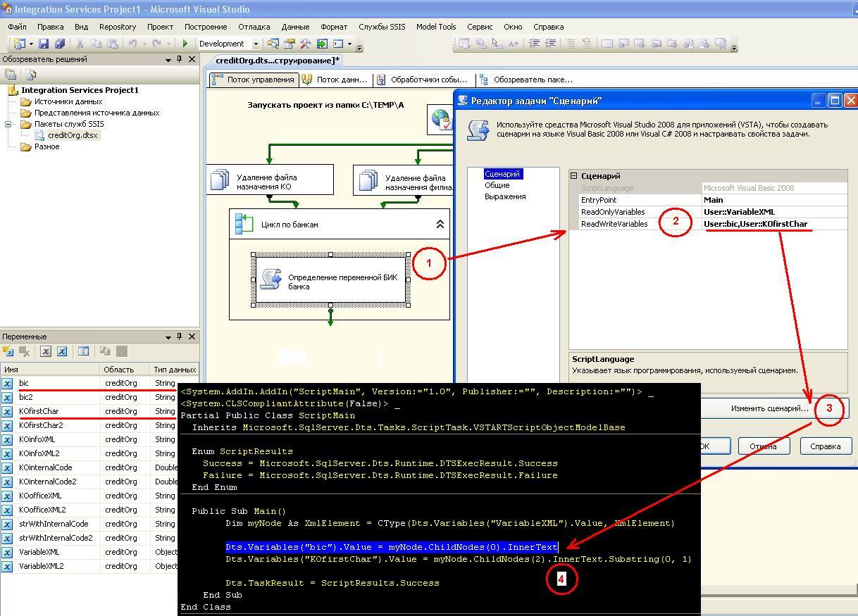Click the Save All toolbar icon
This screenshot has width=858, height=616.
[x=60, y=44]
